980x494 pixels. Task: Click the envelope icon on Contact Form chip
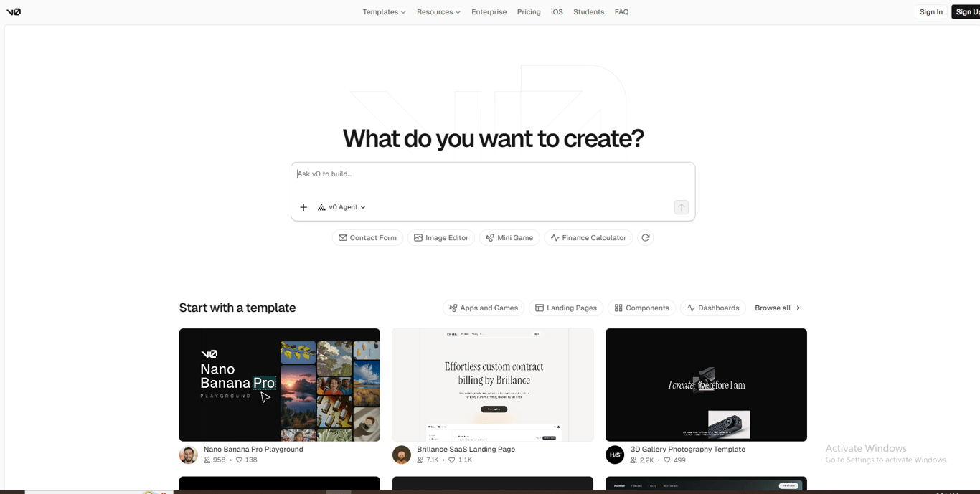[343, 238]
